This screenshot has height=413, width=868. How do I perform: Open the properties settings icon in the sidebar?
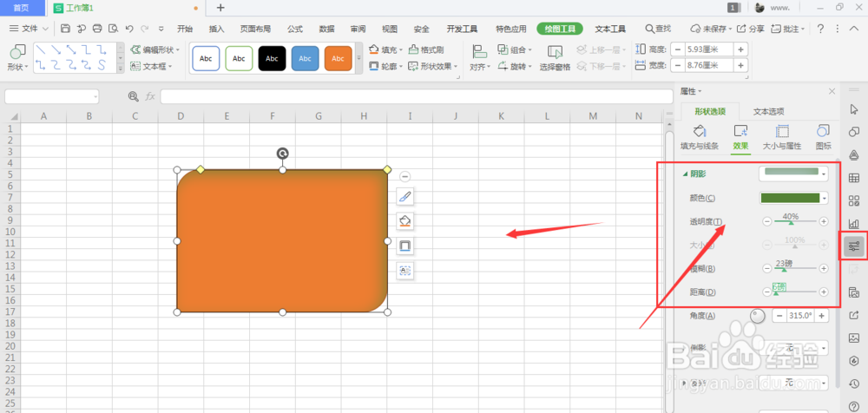854,246
